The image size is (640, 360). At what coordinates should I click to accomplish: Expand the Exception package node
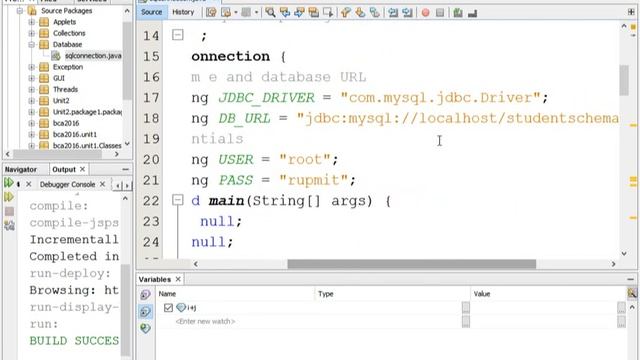tap(31, 67)
